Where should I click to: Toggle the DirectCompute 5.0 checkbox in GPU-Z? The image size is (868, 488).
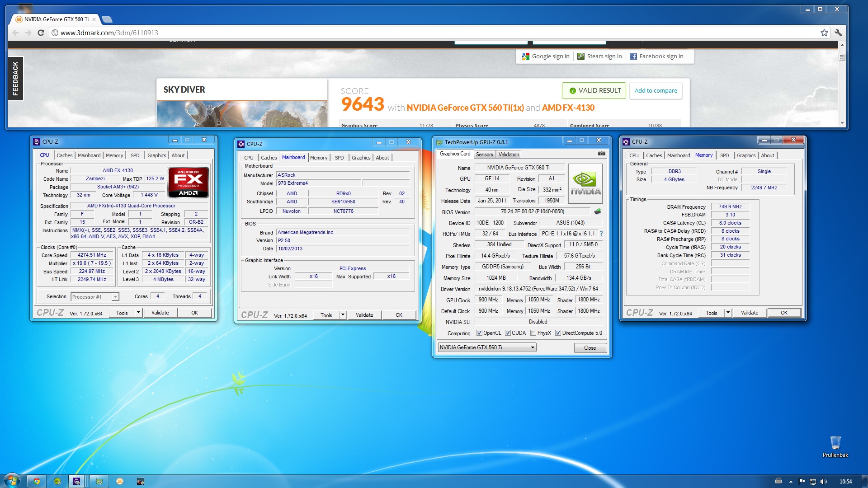[x=558, y=333]
